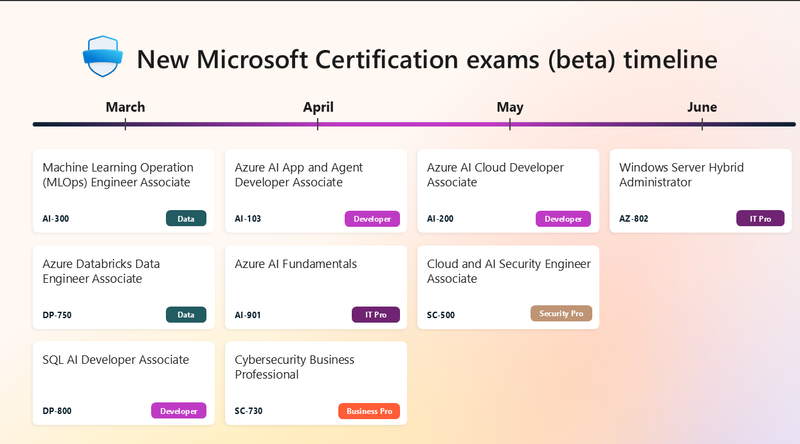Click the blue shield certification logo
Viewport: 800px width, 444px height.
click(x=100, y=57)
